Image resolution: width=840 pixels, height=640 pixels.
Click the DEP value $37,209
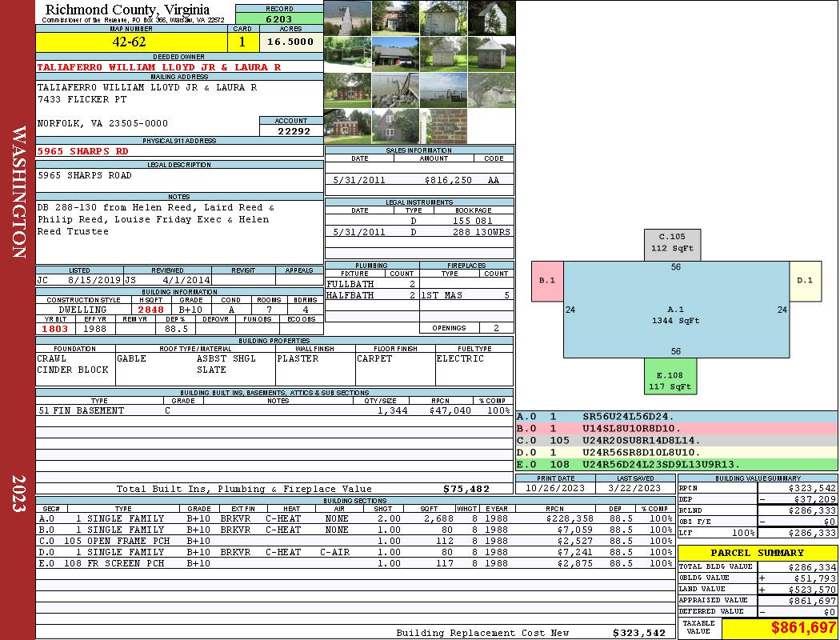pyautogui.click(x=814, y=499)
